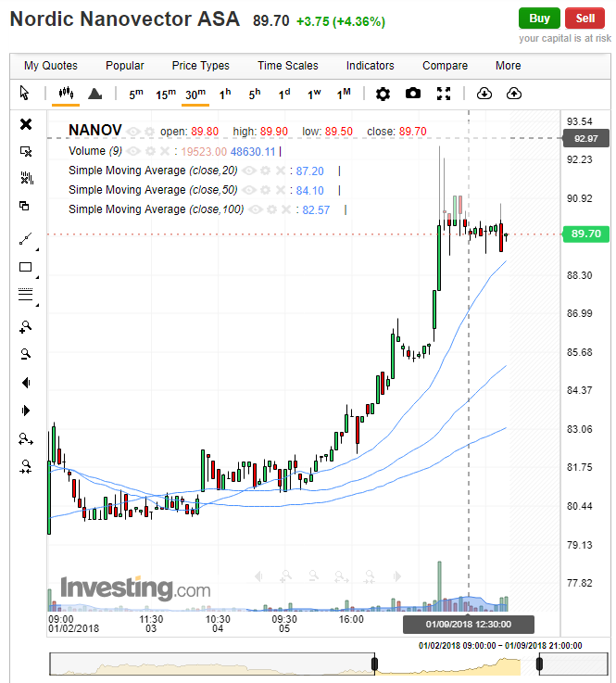The image size is (616, 683).
Task: Zoom in using the sidebar magnifier plus
Action: (x=26, y=327)
